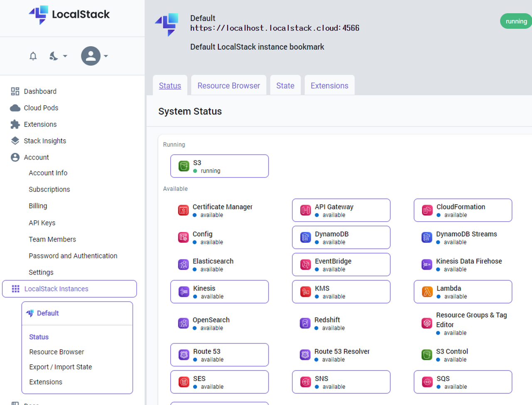The width and height of the screenshot is (532, 405).
Task: Open Resource Browser under Default instance
Action: pos(57,352)
